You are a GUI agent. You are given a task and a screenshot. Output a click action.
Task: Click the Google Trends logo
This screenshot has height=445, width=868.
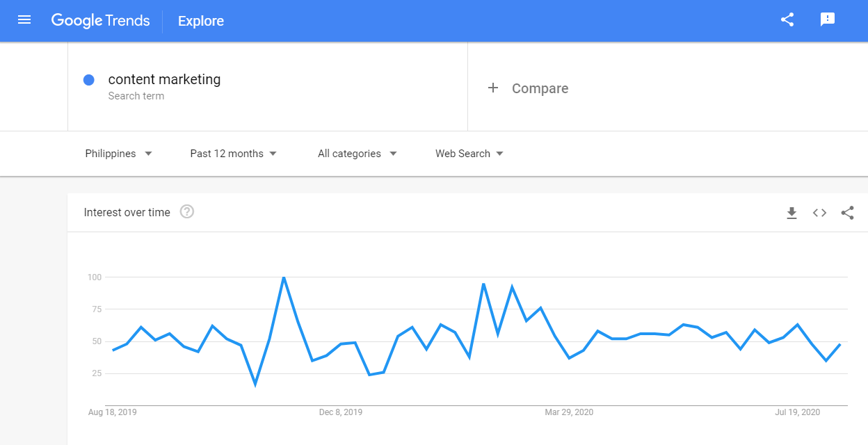pos(100,21)
